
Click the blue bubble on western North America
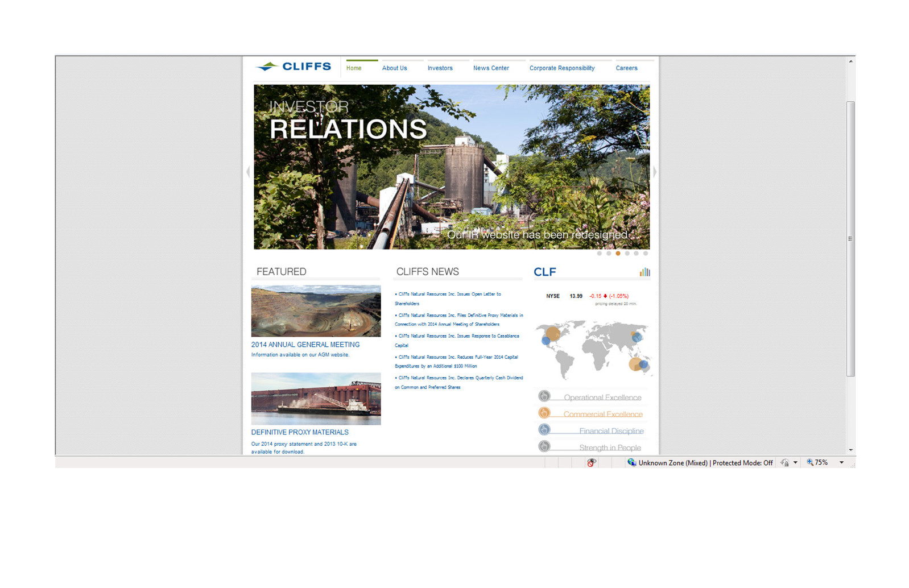[546, 341]
